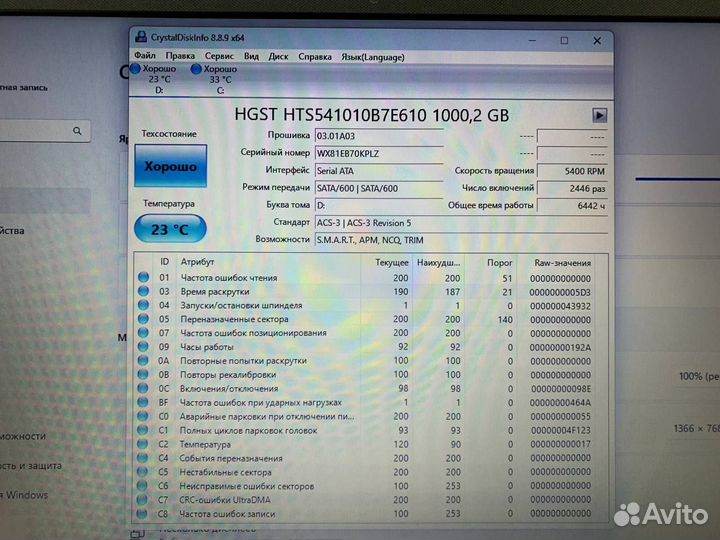Select attribute text Нестабильные сектора
The height and width of the screenshot is (540, 720).
click(225, 472)
